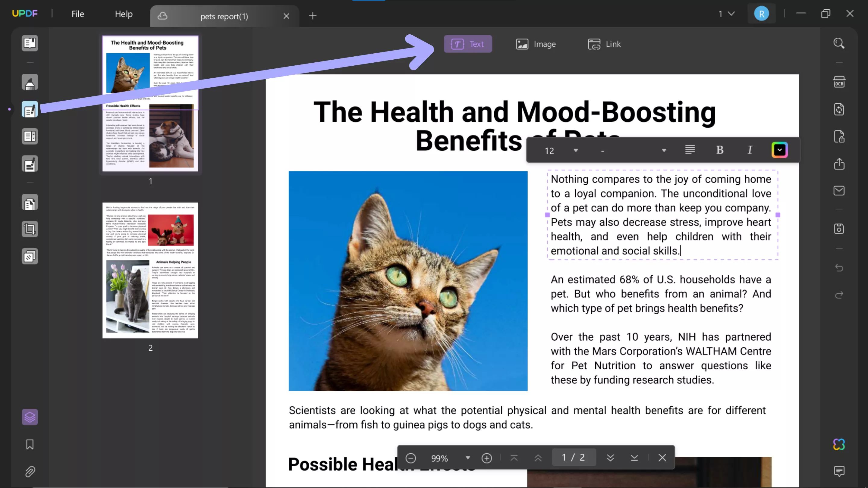Open the attachments paperclip panel
The height and width of the screenshot is (488, 868).
pyautogui.click(x=30, y=471)
